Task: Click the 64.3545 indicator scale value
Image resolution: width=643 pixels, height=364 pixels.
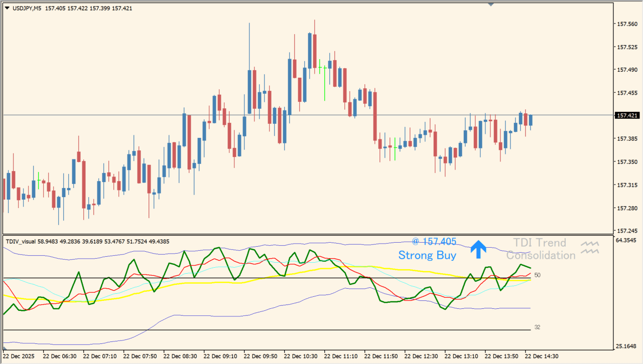Action: pos(628,241)
